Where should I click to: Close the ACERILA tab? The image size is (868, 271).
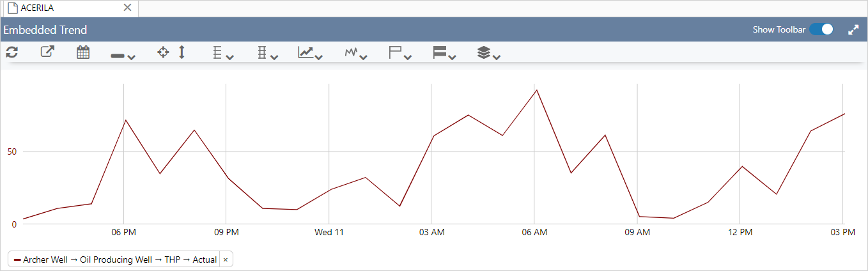(127, 8)
